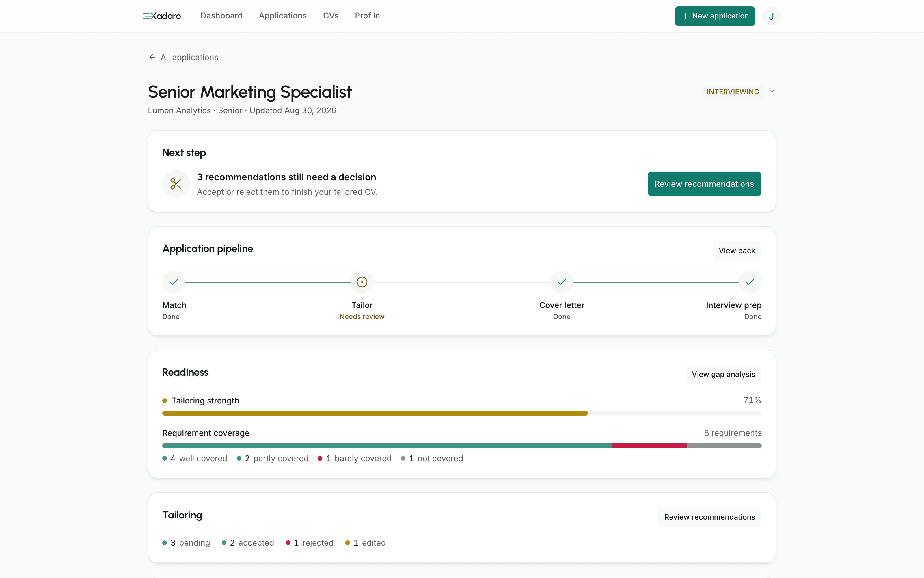
Task: Expand the status dropdown chevron
Action: (772, 91)
